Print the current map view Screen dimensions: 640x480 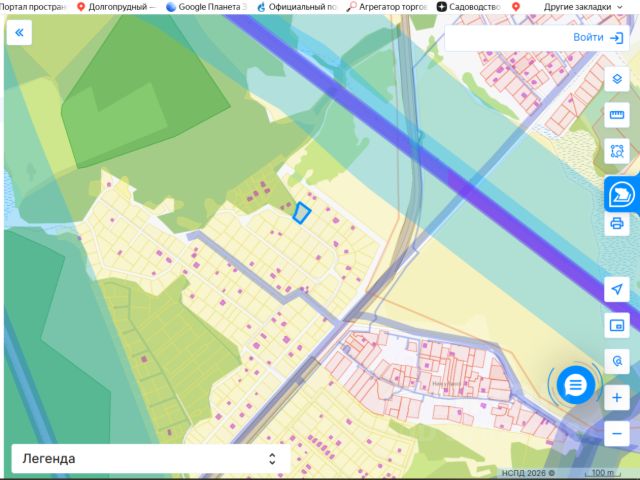pyautogui.click(x=617, y=223)
